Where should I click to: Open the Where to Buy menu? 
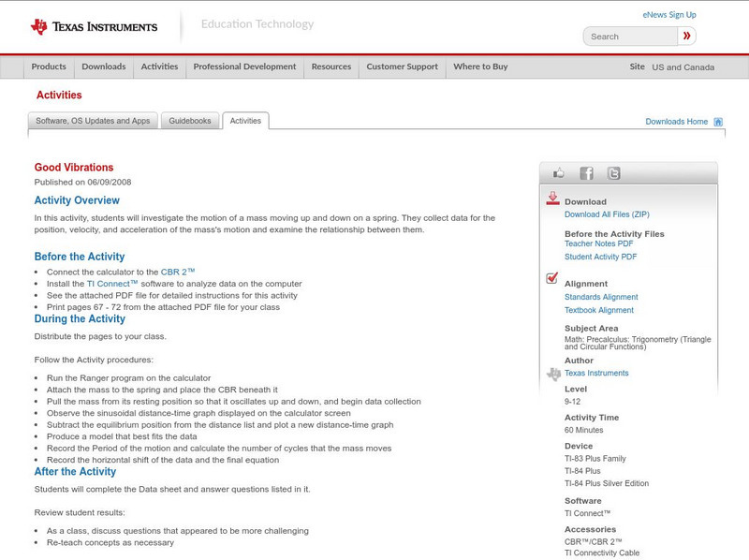click(x=479, y=66)
